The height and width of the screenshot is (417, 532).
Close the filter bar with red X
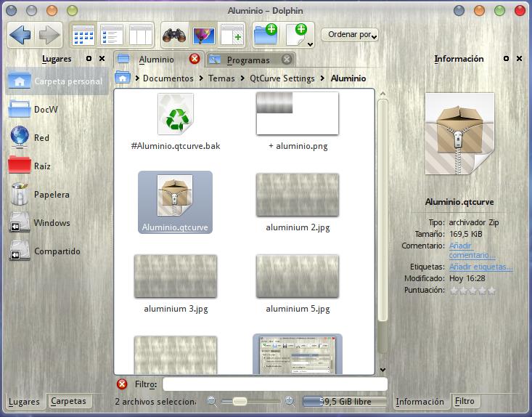pos(122,384)
